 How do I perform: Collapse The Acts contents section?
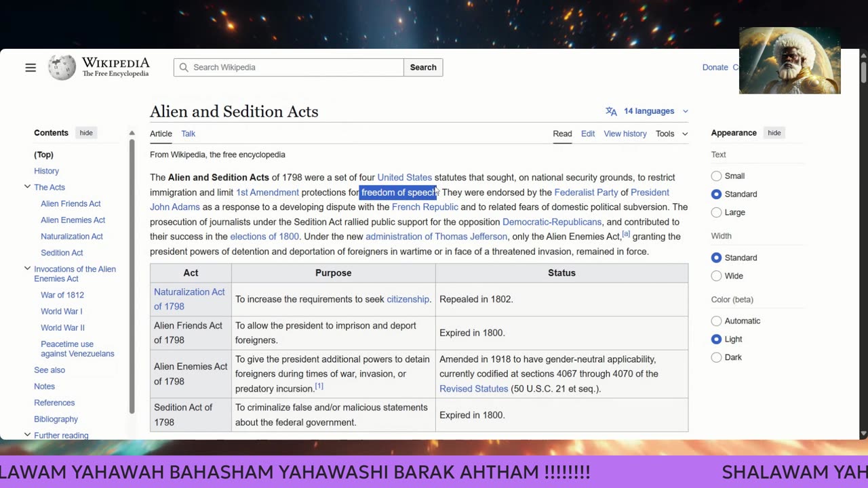pyautogui.click(x=27, y=187)
